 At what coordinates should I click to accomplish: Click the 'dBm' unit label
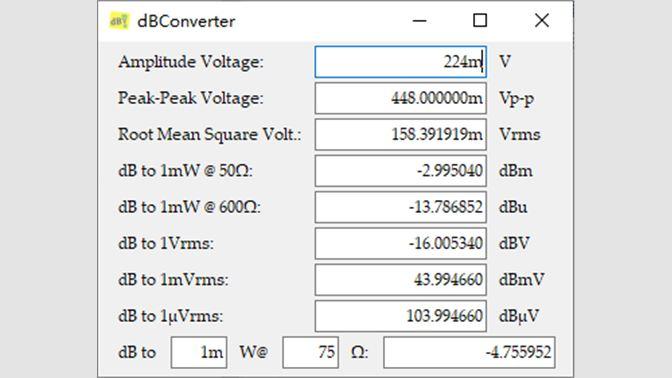[516, 171]
